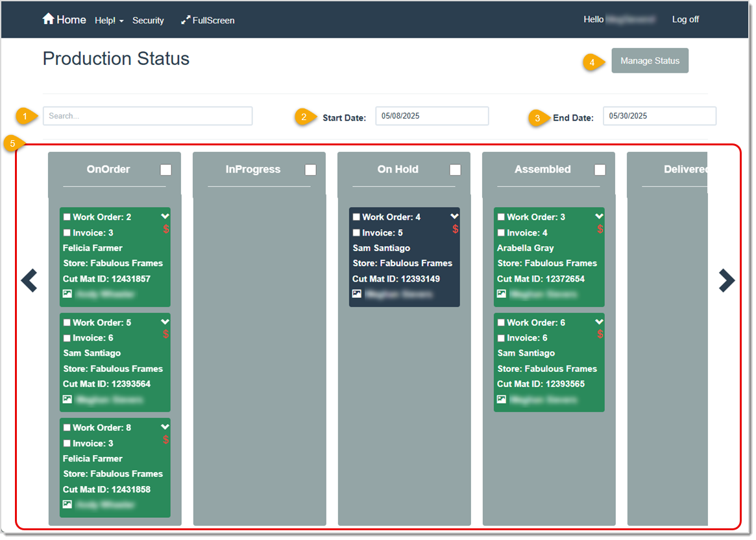Click the image icon on Work Order 8 card

pos(67,504)
